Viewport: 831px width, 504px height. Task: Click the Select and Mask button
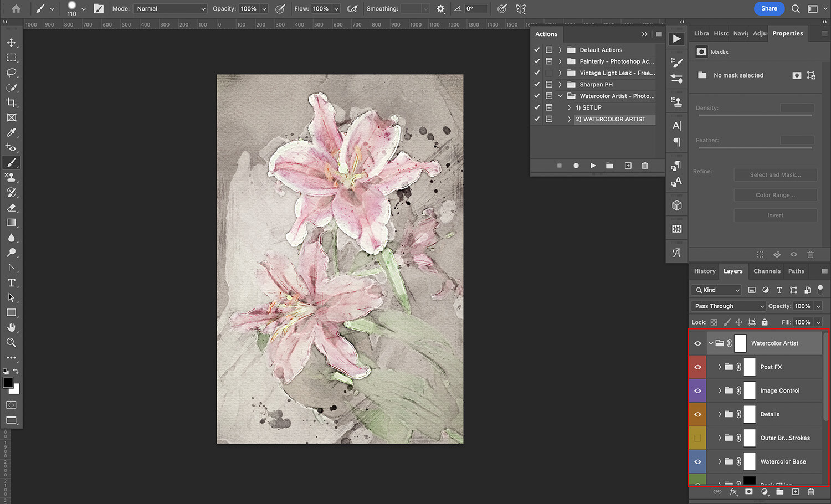[776, 174]
